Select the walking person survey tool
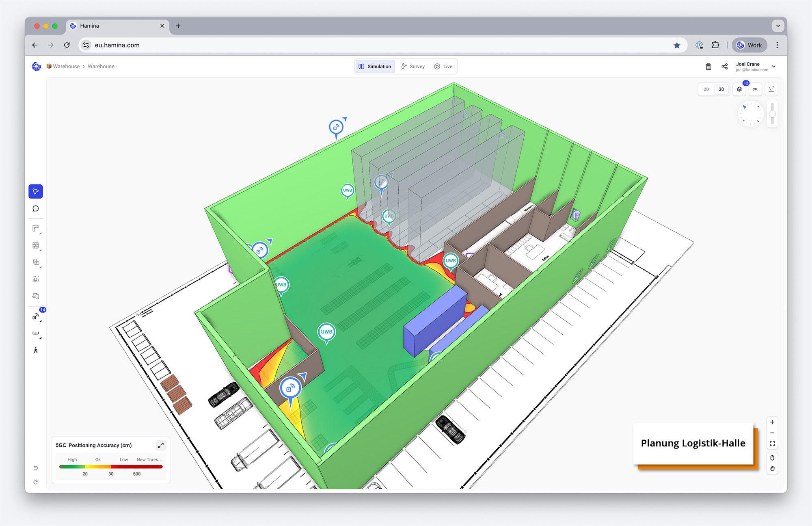 tap(36, 350)
